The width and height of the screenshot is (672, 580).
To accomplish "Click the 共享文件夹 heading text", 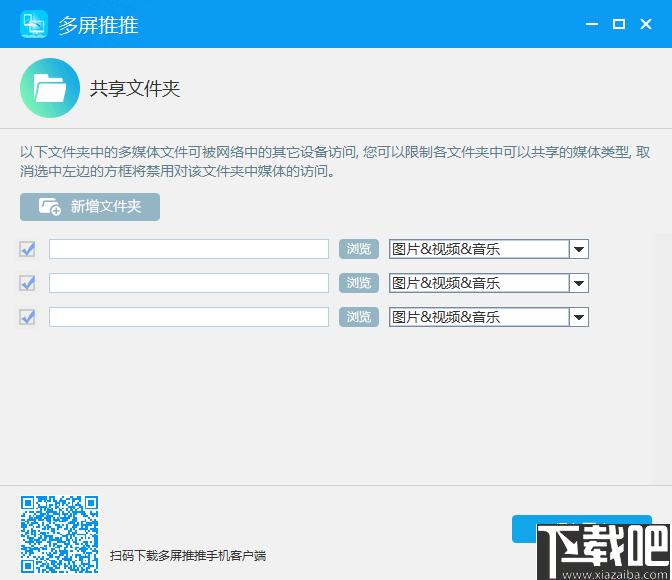I will pos(135,89).
